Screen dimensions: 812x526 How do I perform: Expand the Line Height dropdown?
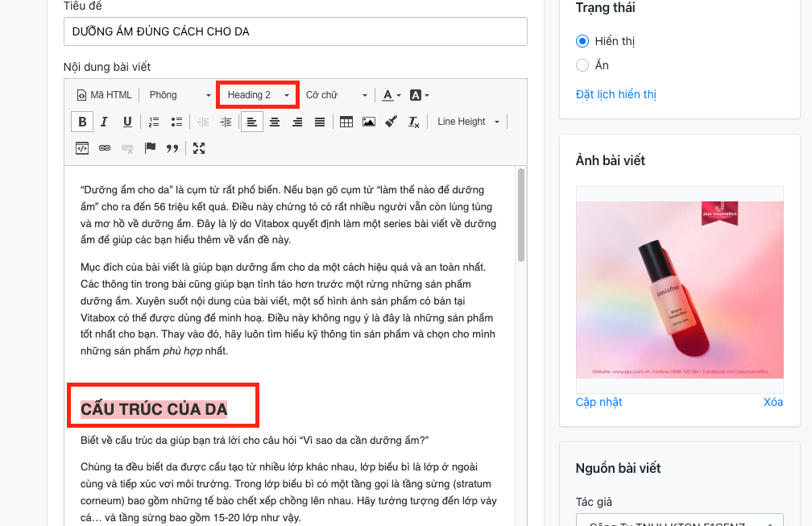[468, 122]
